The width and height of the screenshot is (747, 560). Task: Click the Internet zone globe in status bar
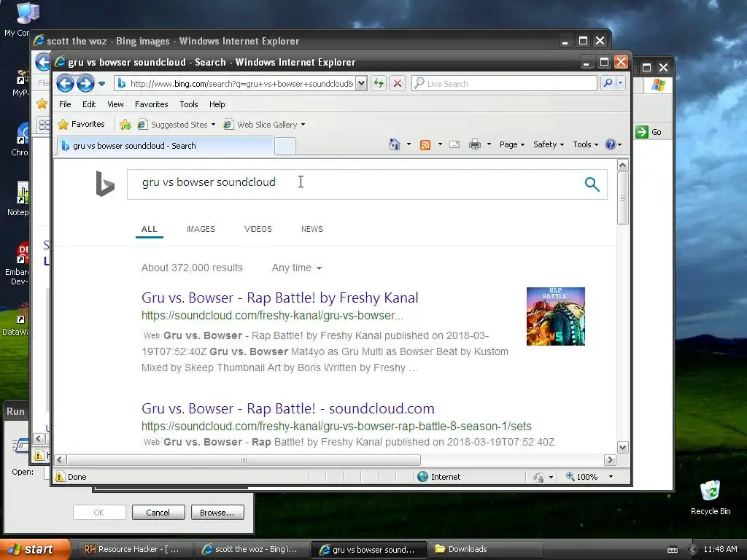pos(422,477)
